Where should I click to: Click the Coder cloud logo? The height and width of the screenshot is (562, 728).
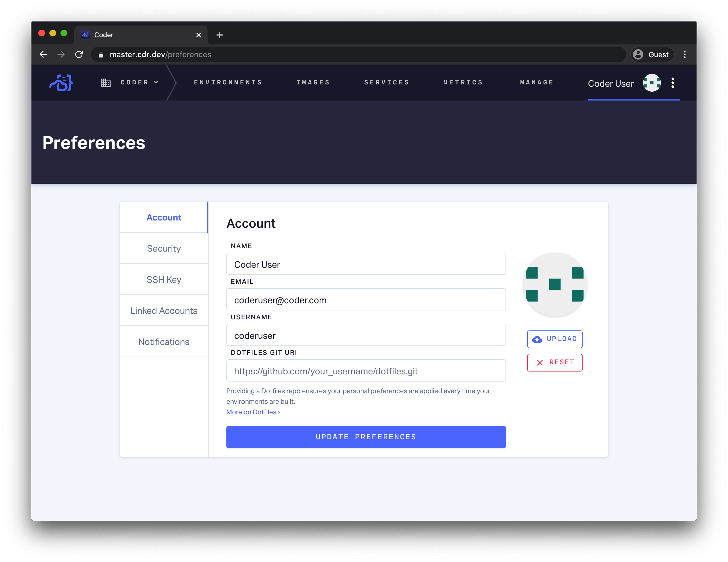tap(61, 83)
